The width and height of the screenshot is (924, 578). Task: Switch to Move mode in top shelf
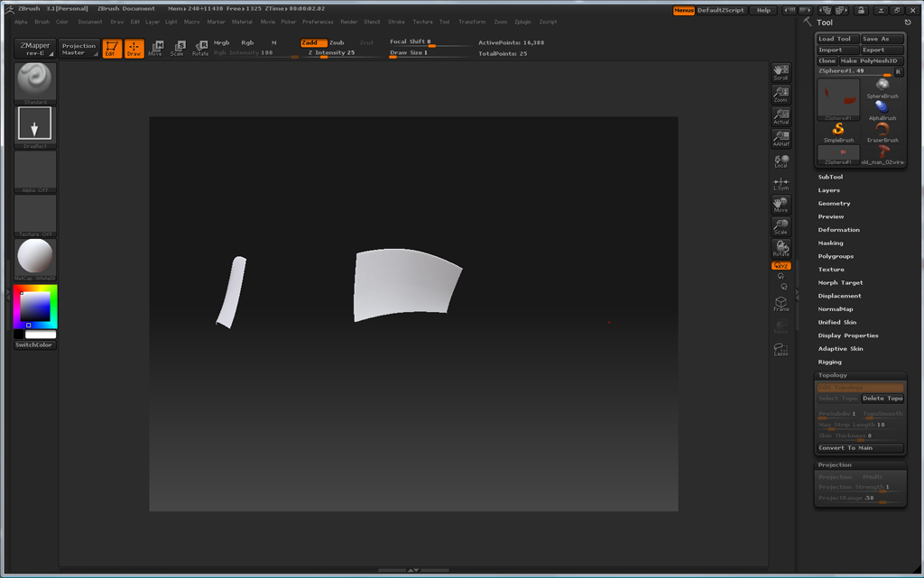(x=155, y=49)
